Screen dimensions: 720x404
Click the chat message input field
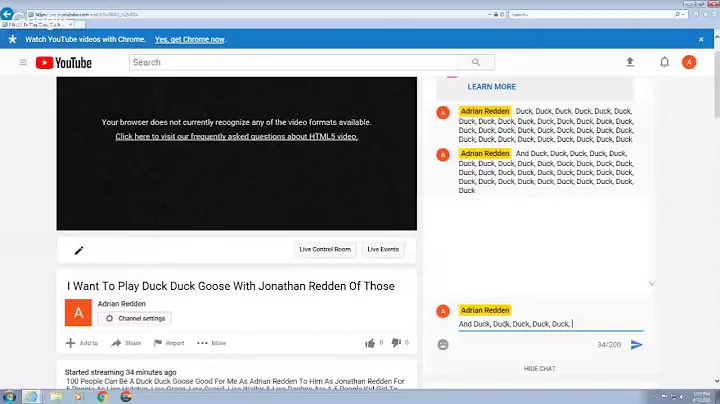[551, 324]
